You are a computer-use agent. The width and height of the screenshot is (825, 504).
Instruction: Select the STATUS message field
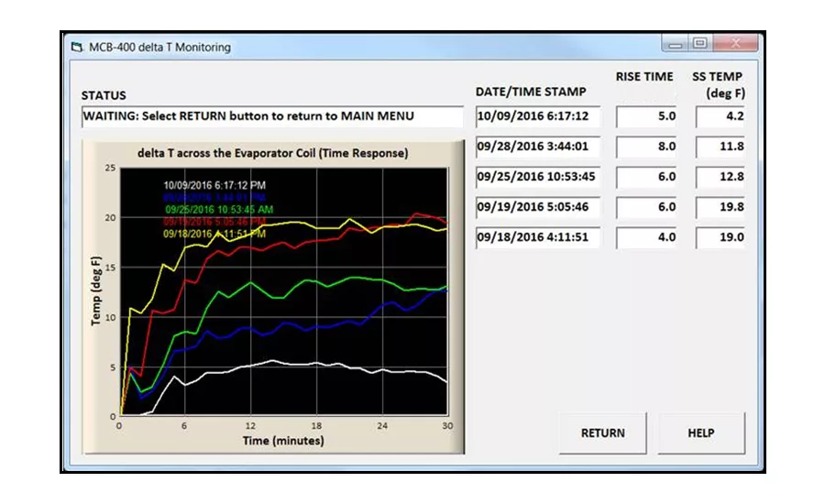click(272, 116)
